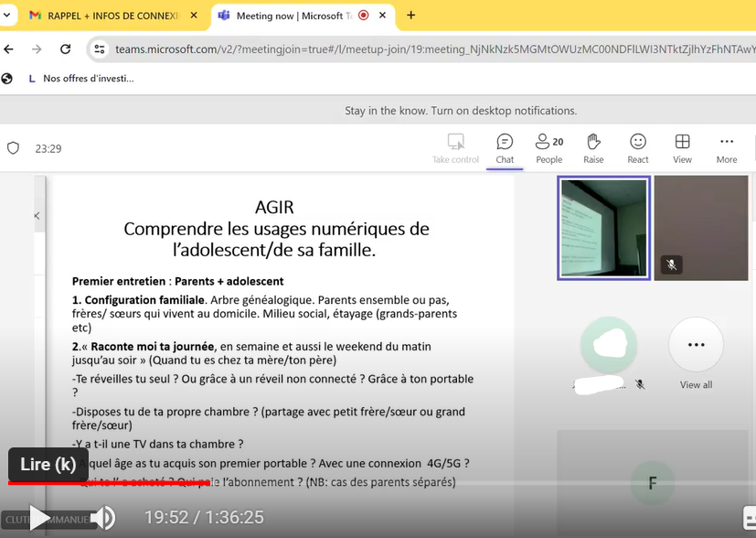Screen dimensions: 756x538
Task: Raise your hand in the meeting
Action: point(593,147)
